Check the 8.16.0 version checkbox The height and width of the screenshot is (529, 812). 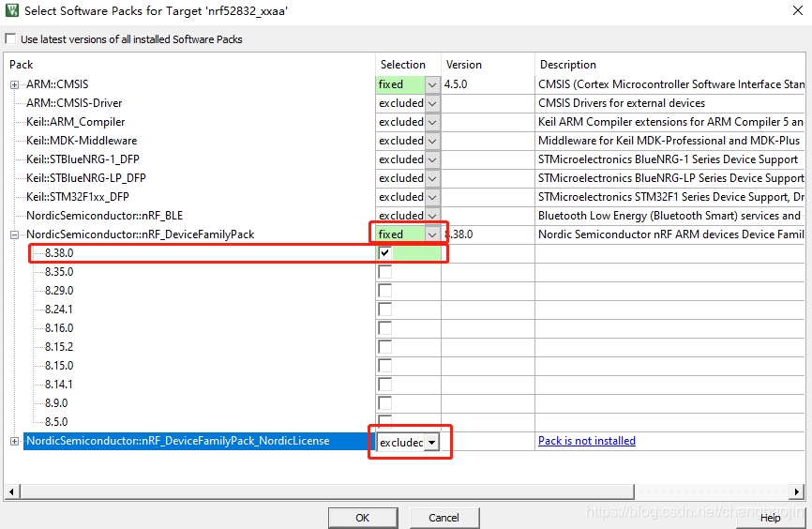tap(384, 328)
